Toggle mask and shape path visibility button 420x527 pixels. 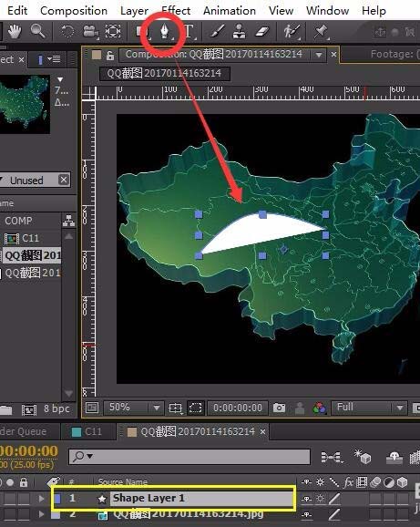point(195,408)
